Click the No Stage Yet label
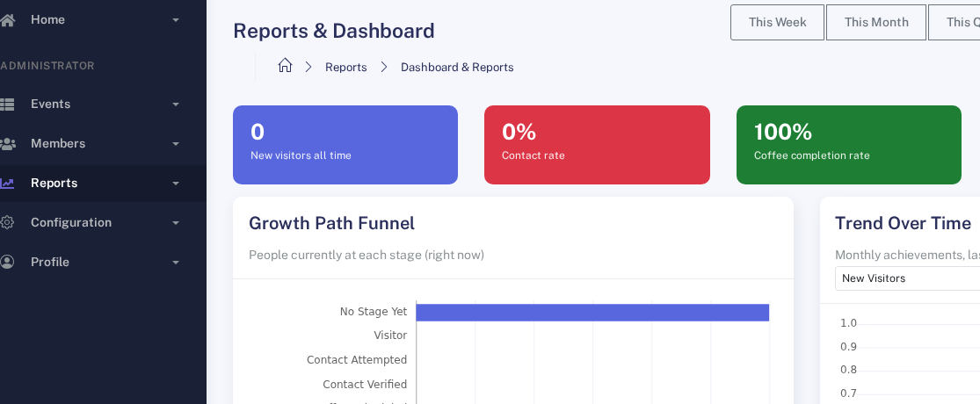The image size is (980, 404). click(x=374, y=312)
